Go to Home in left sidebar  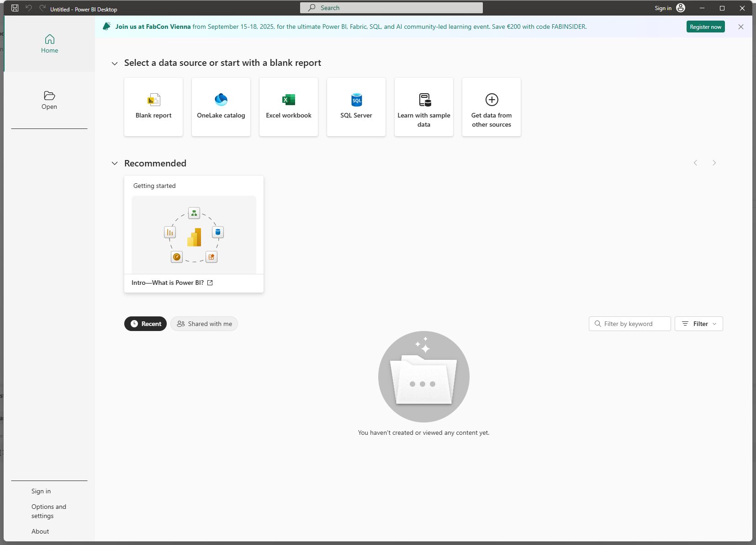(x=49, y=44)
